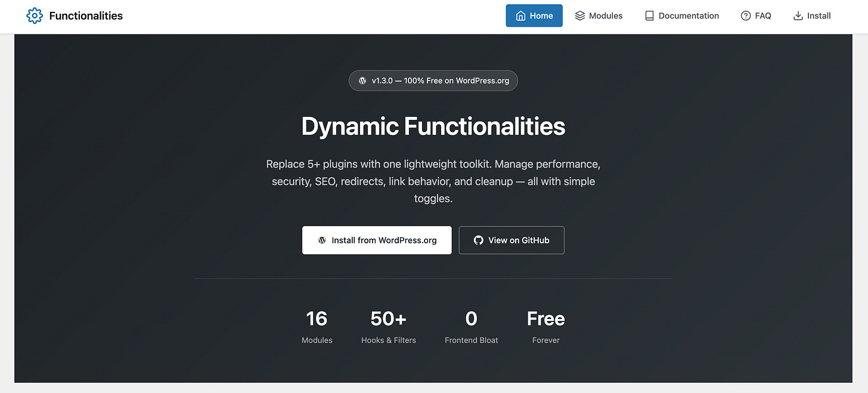Open View on GitHub link
Viewport: 868px width, 393px height.
point(511,240)
